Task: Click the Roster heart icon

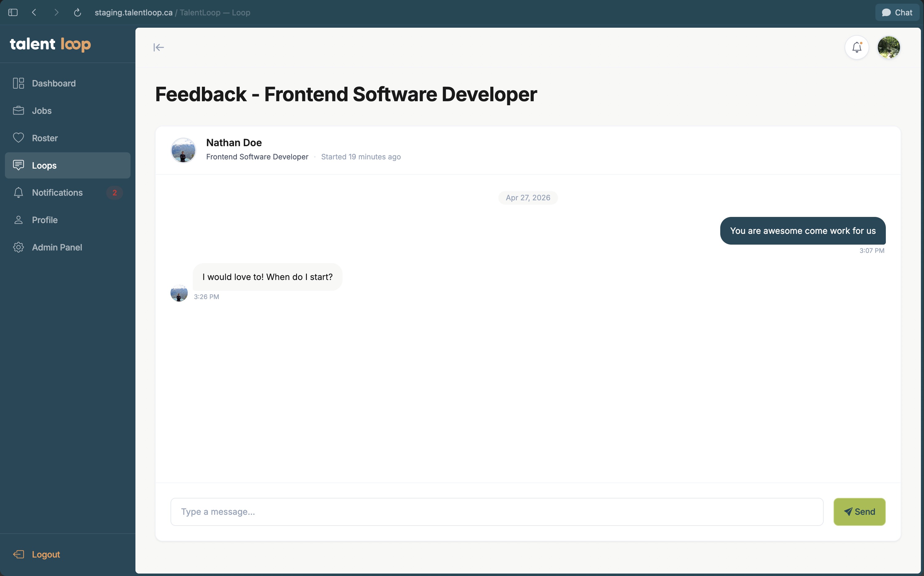Action: click(18, 138)
